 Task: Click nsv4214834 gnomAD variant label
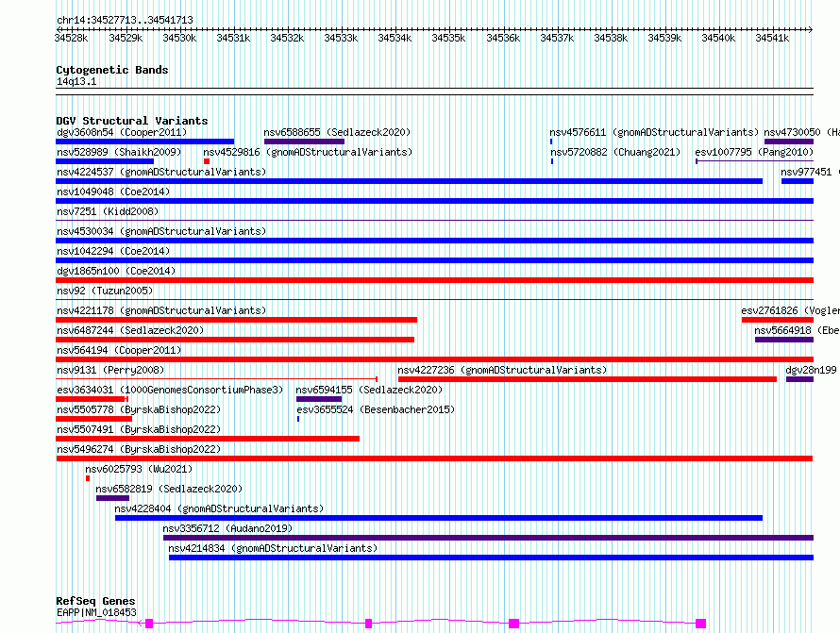click(273, 548)
